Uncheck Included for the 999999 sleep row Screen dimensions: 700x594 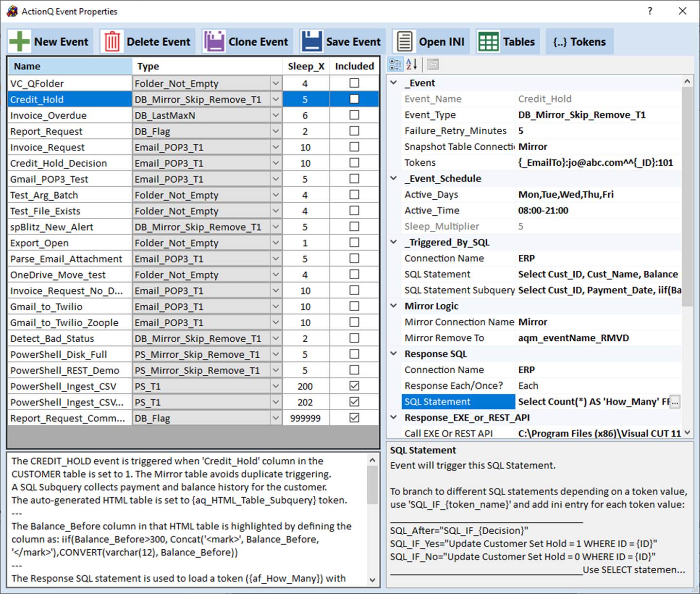355,418
